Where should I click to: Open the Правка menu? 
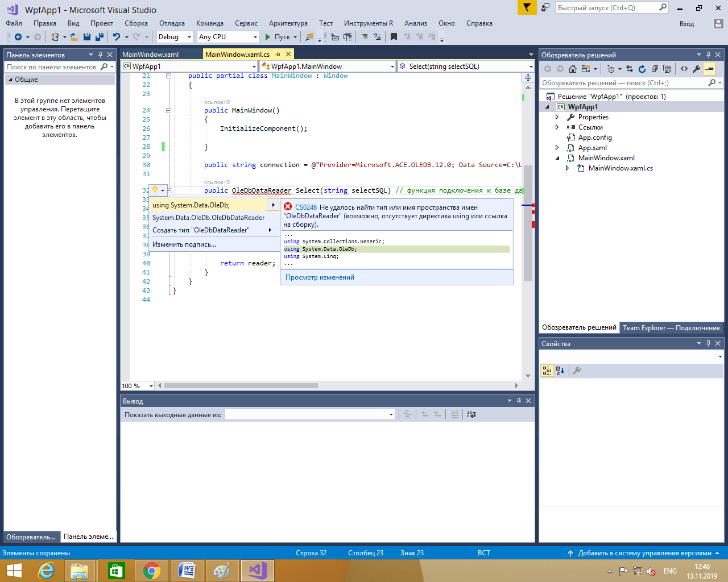pyautogui.click(x=45, y=23)
